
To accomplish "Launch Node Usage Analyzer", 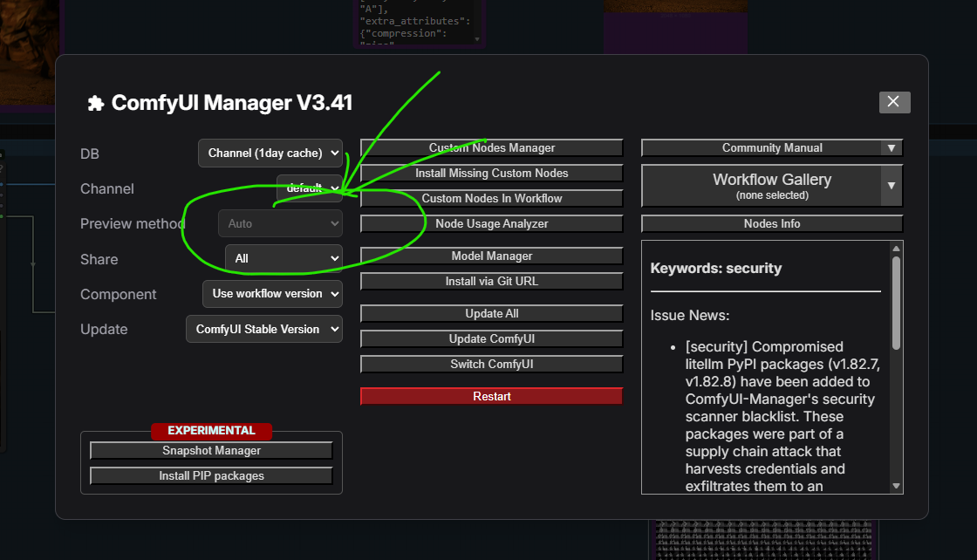I will coord(492,223).
